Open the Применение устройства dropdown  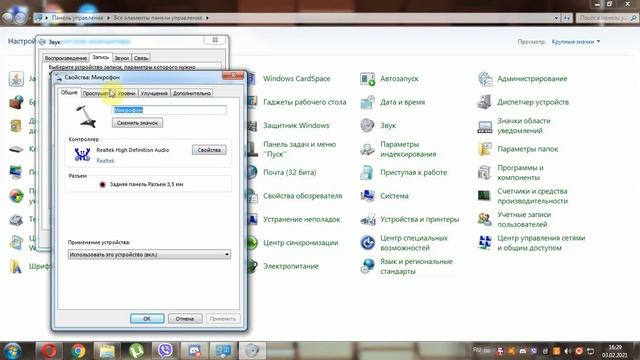[149, 254]
